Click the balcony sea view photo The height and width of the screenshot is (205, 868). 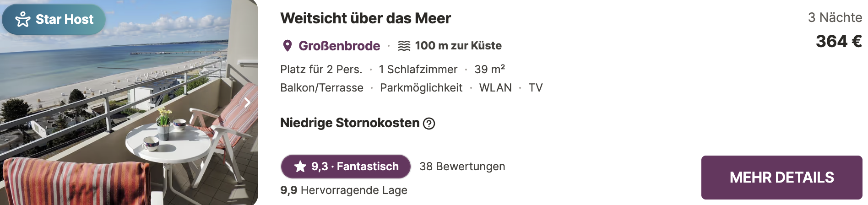(x=129, y=102)
